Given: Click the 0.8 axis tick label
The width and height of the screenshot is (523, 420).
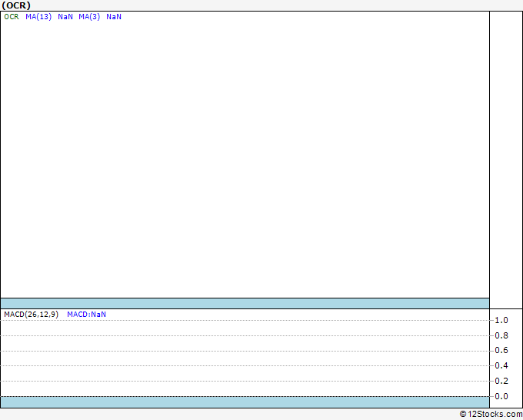Looking at the screenshot, I should [501, 335].
